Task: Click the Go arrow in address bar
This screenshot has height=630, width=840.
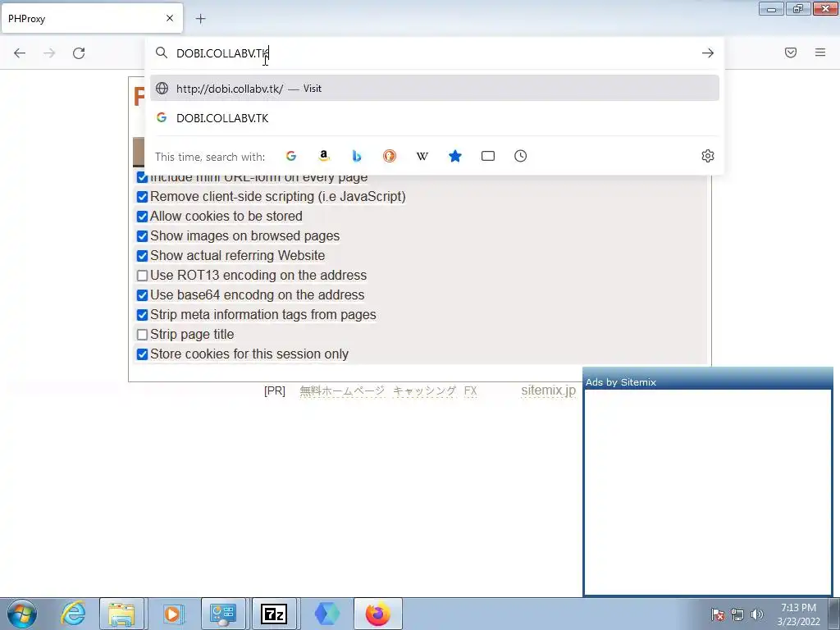Action: [708, 53]
